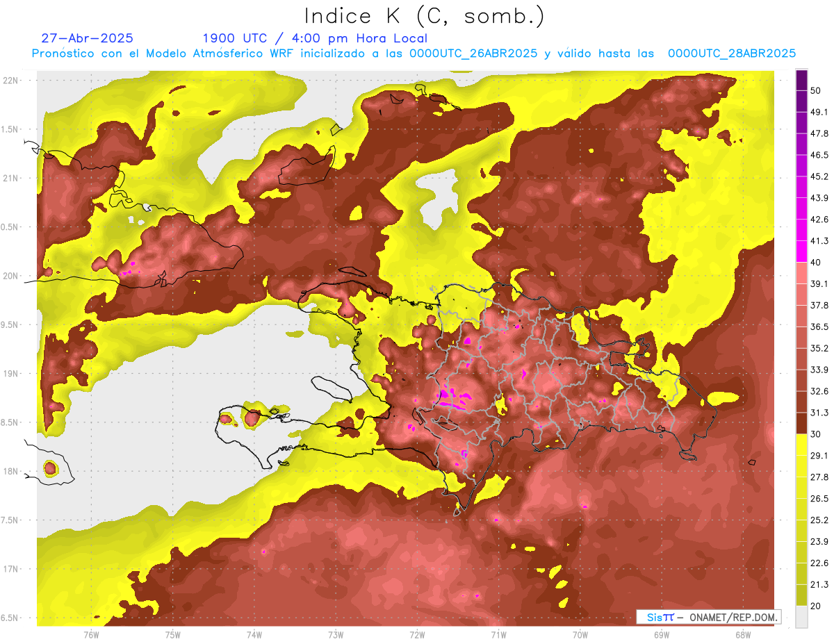Click the legend value "46.5"

pyautogui.click(x=819, y=155)
